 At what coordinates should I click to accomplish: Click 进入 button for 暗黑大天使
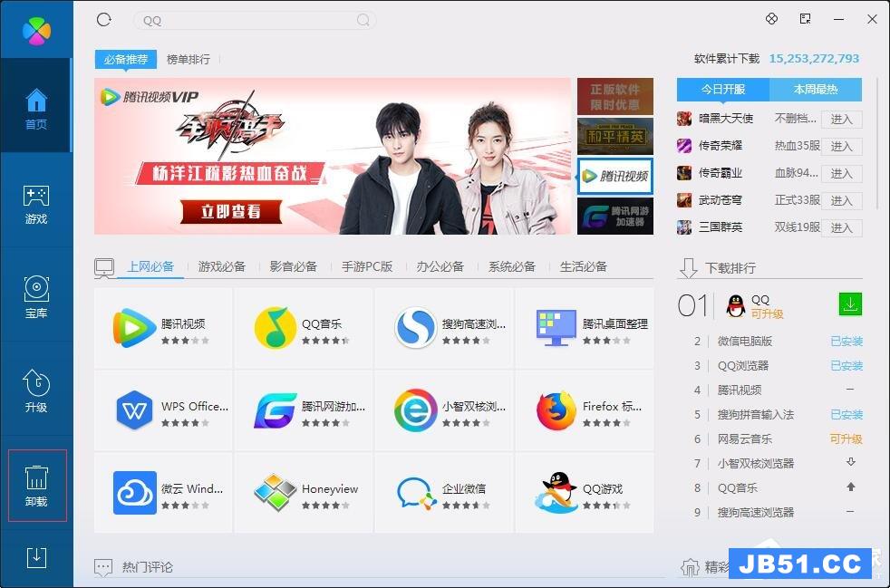tap(841, 119)
